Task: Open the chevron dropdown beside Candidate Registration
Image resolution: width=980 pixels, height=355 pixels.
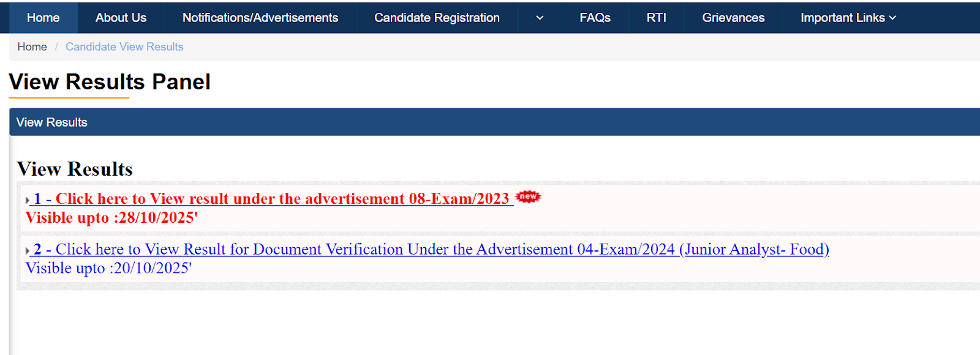Action: tap(540, 18)
